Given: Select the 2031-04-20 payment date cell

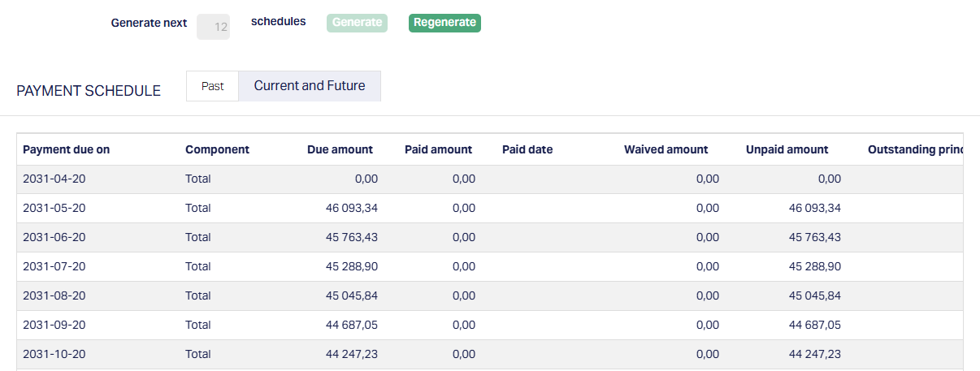Looking at the screenshot, I should (54, 179).
